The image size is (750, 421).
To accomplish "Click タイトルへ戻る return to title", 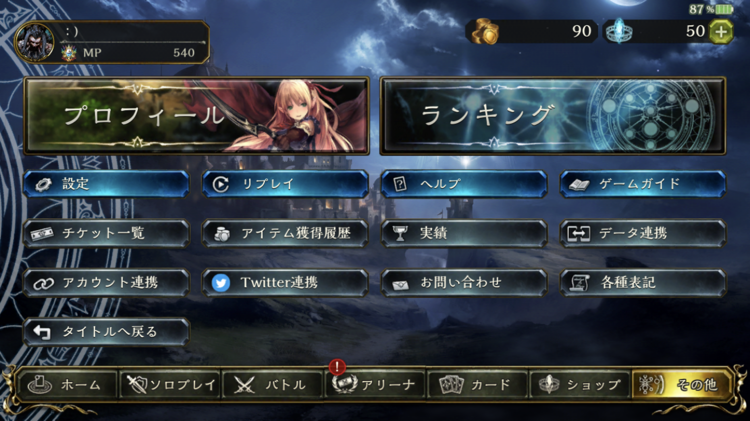I will point(106,332).
